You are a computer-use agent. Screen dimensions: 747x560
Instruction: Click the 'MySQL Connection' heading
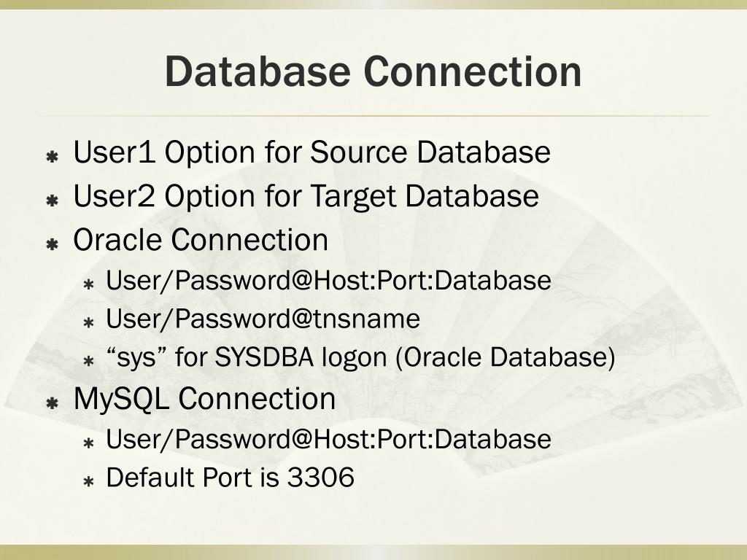coord(205,399)
